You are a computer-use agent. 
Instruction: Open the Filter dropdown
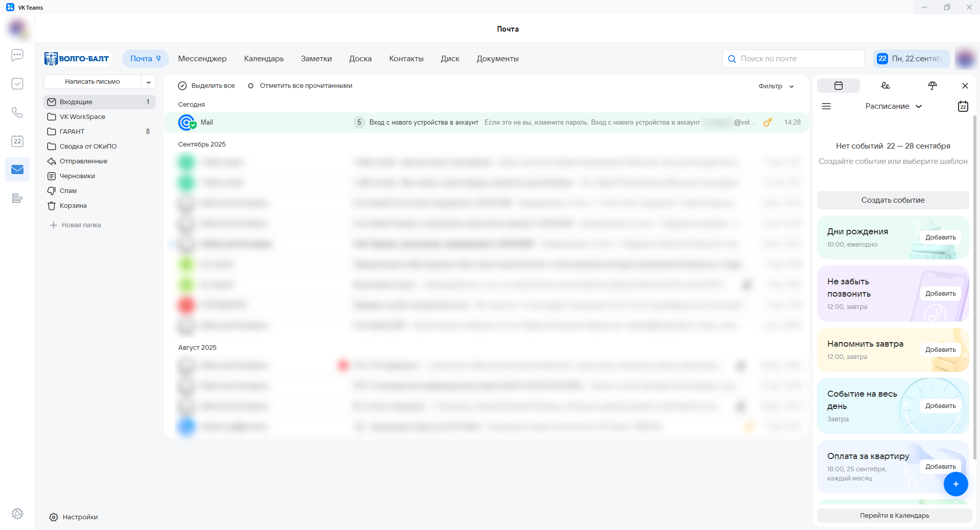pos(776,86)
